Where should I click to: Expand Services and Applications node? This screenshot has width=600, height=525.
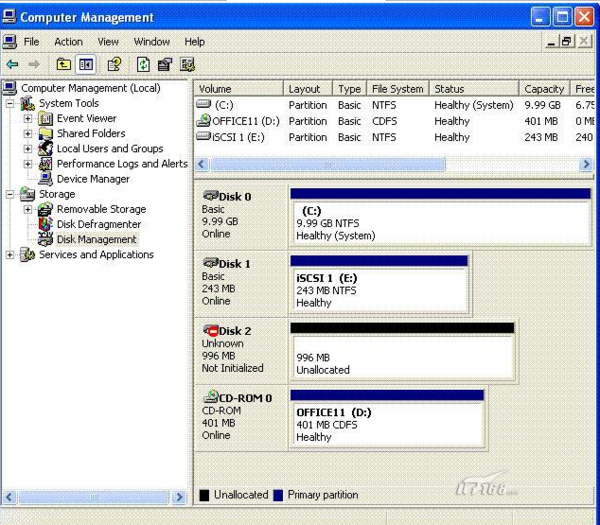click(x=11, y=255)
